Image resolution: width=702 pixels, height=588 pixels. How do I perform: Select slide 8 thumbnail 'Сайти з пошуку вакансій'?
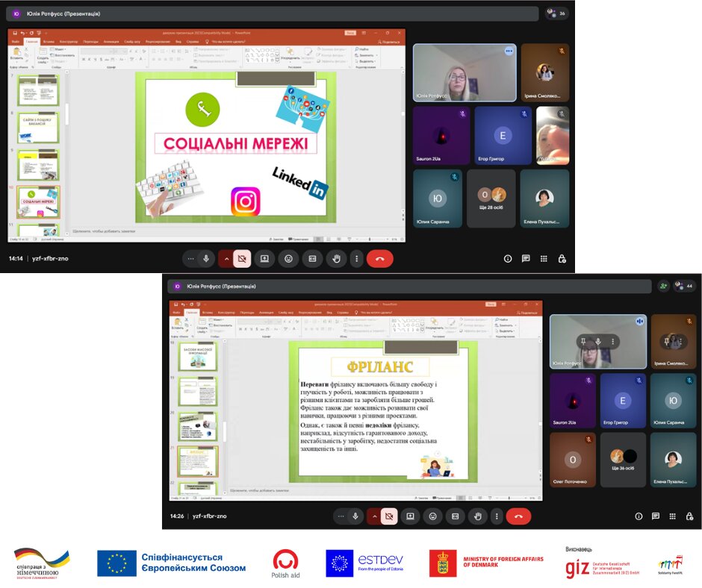tap(38, 128)
